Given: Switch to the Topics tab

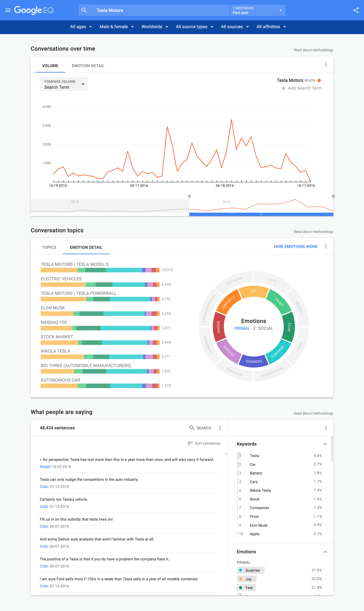Looking at the screenshot, I should tap(49, 247).
